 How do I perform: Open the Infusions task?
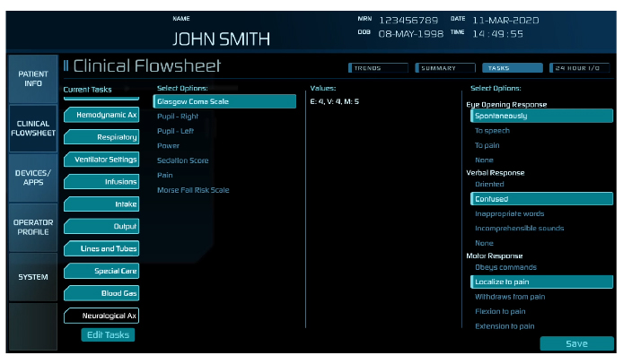click(101, 181)
